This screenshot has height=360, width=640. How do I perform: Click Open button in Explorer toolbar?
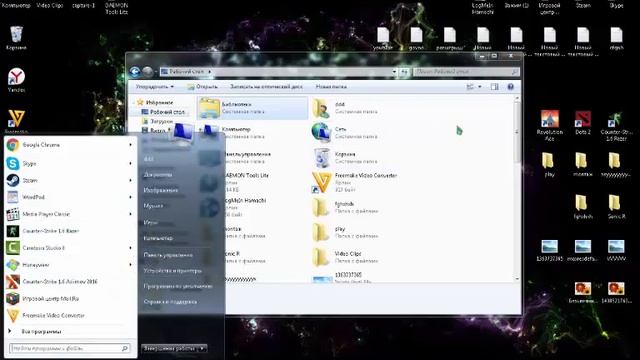[202, 87]
